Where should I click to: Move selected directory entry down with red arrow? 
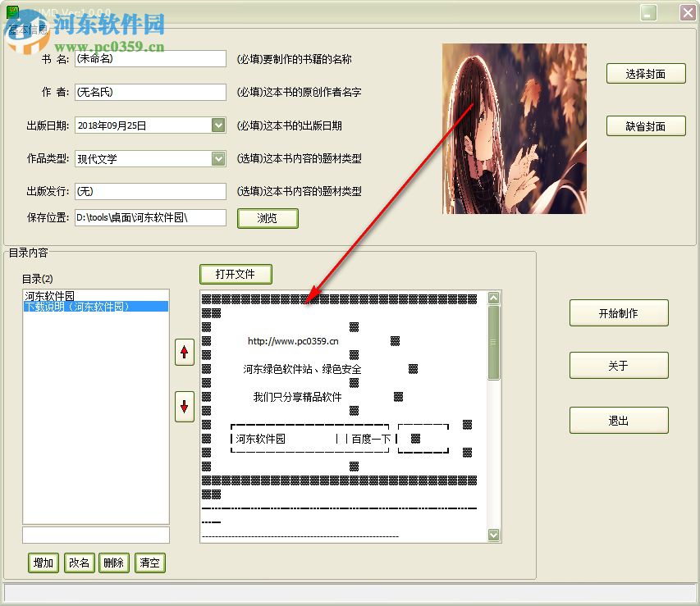184,407
